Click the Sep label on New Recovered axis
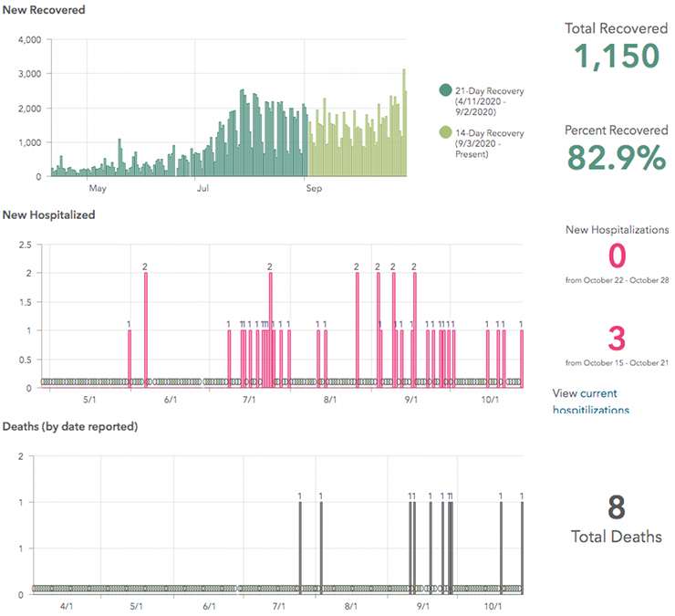The image size is (675, 616). [x=313, y=190]
